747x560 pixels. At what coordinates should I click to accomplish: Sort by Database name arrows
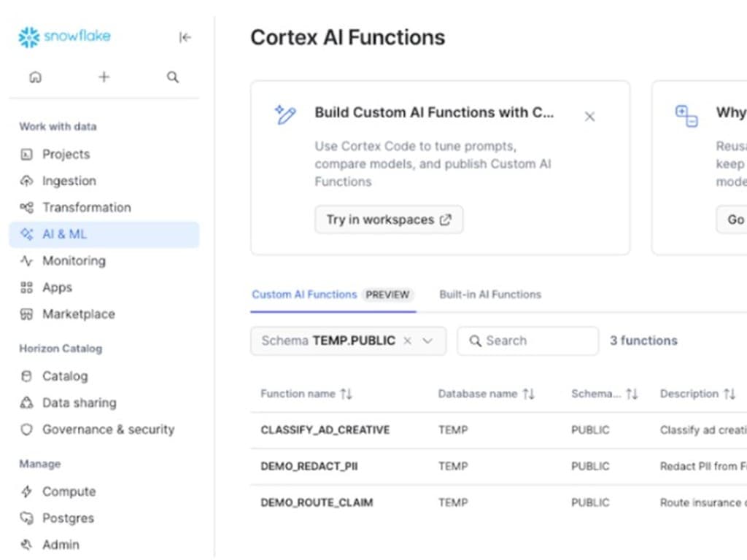pos(528,394)
